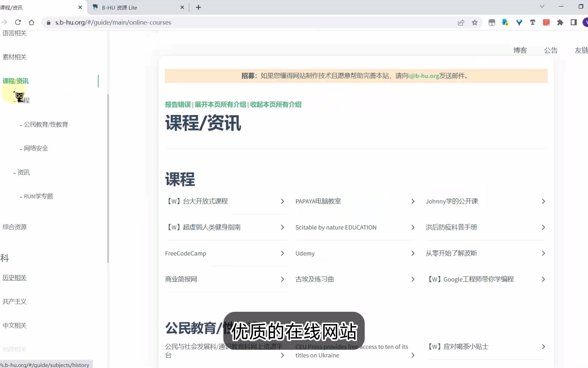Click 洪后防疫科普手册 entry text
The image size is (588, 368).
[452, 227]
